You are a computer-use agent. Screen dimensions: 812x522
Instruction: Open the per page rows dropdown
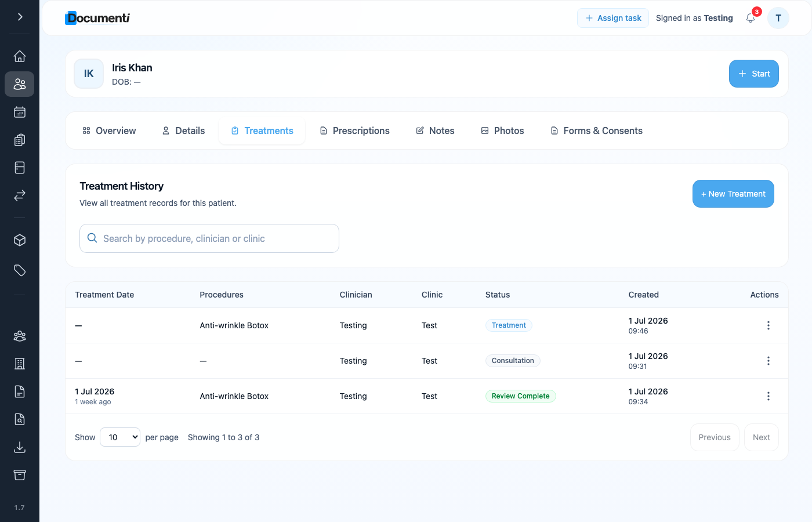(x=120, y=437)
